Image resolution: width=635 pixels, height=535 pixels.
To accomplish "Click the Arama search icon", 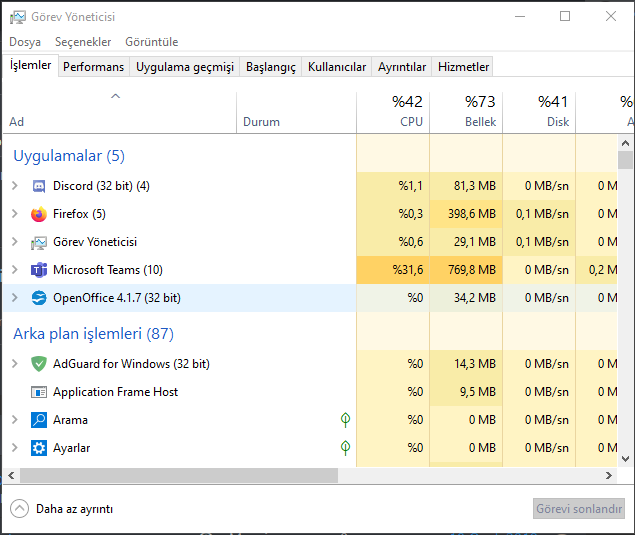I will click(x=39, y=420).
